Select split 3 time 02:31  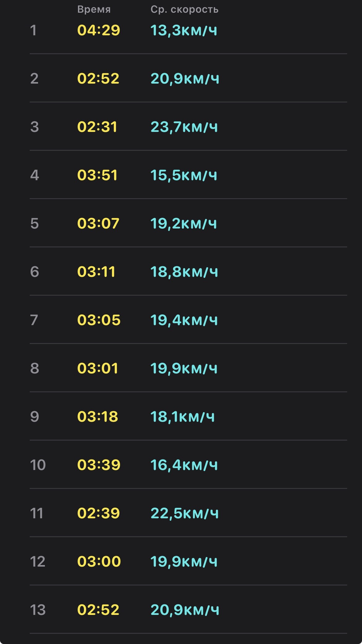pos(97,127)
